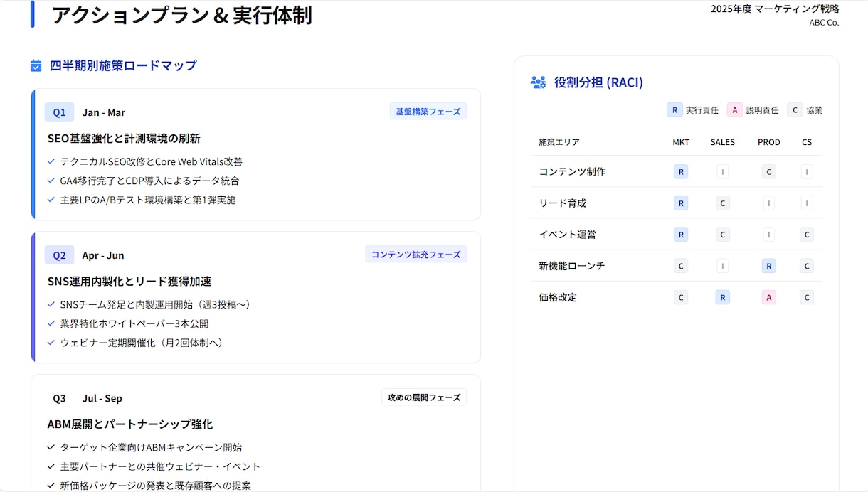Click the 2025年度 マーケティング戦略 header text
Image resolution: width=868 pixels, height=492 pixels.
(775, 9)
